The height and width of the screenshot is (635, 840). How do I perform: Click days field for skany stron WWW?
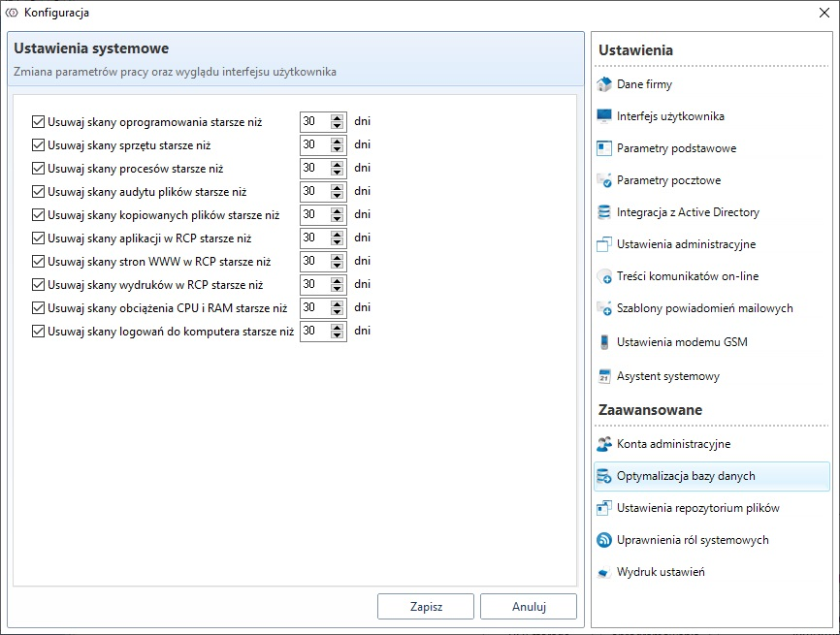point(314,262)
